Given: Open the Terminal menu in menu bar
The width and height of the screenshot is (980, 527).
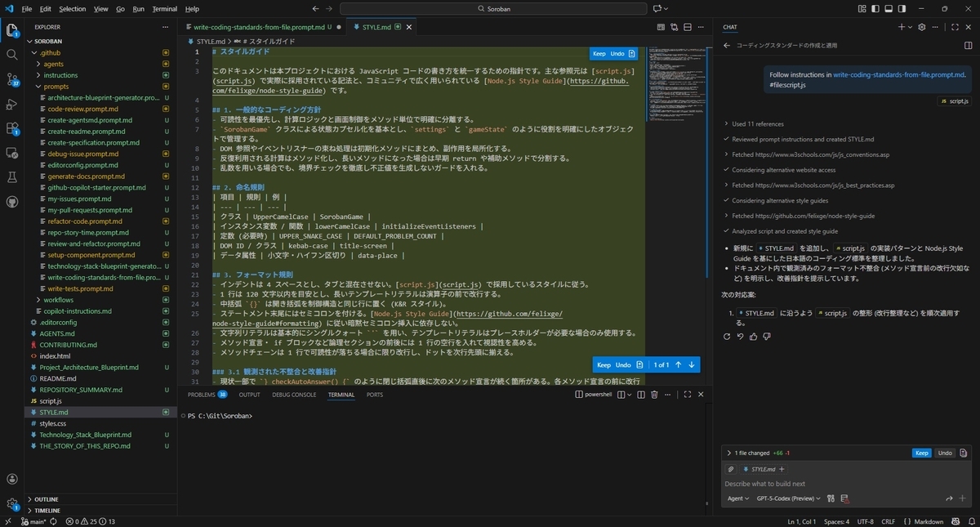Looking at the screenshot, I should (165, 9).
